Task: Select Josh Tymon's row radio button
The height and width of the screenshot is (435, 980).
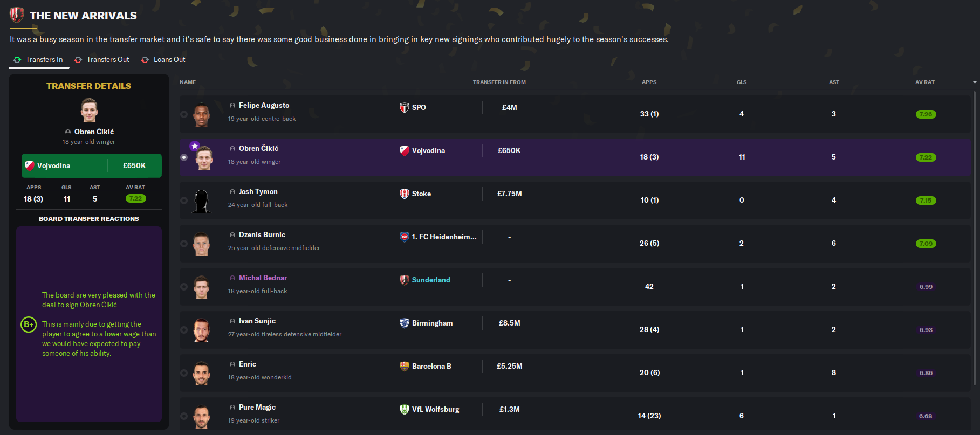Action: click(184, 201)
